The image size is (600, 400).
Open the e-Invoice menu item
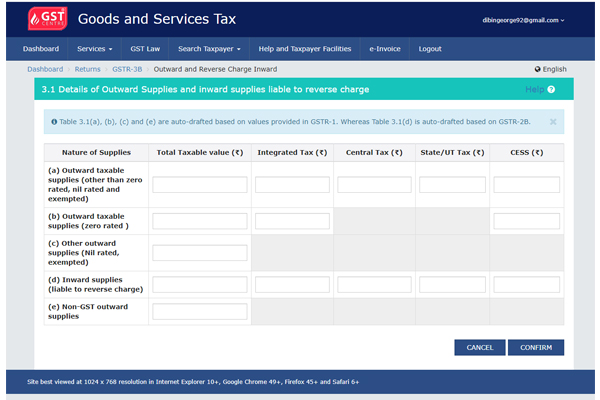pos(385,49)
